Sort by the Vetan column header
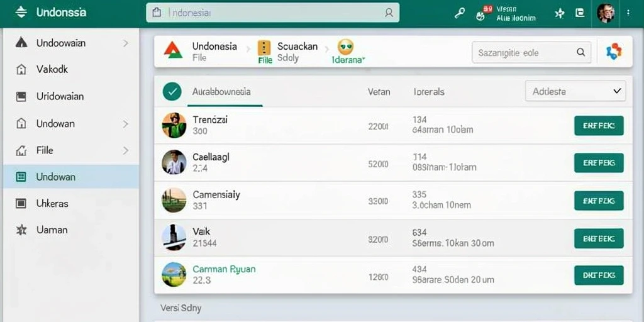The image size is (644, 322). click(x=379, y=92)
